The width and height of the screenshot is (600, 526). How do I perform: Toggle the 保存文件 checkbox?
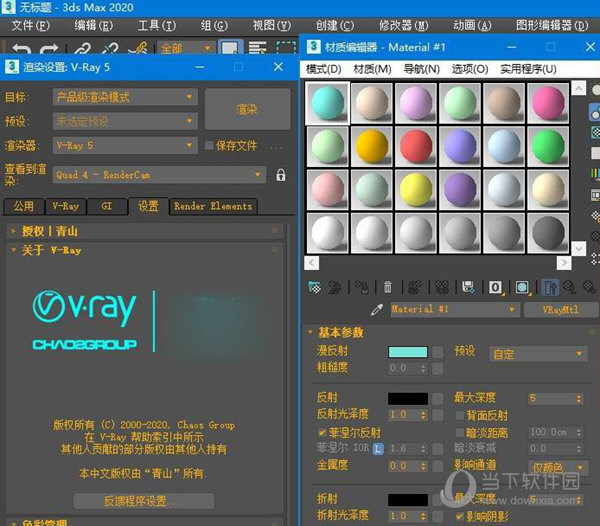tap(209, 145)
